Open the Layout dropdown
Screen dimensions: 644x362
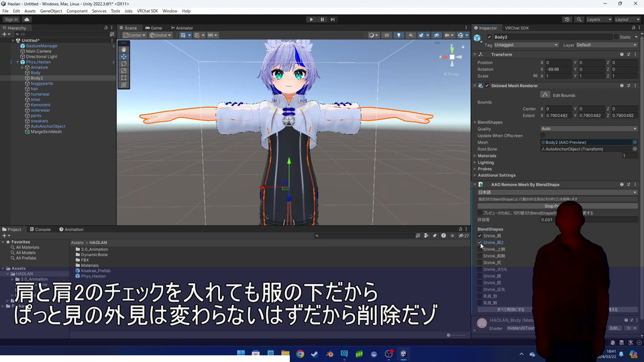click(x=627, y=19)
